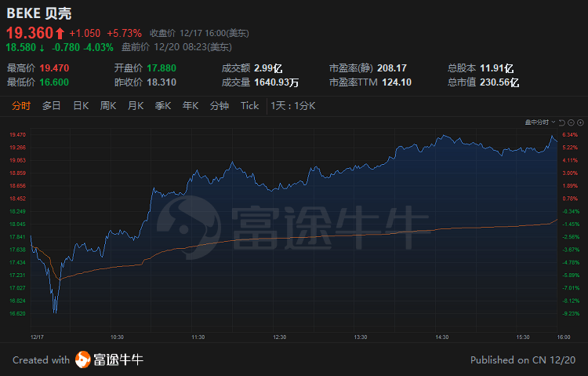Click the 14:30 time axis label

tap(442, 338)
